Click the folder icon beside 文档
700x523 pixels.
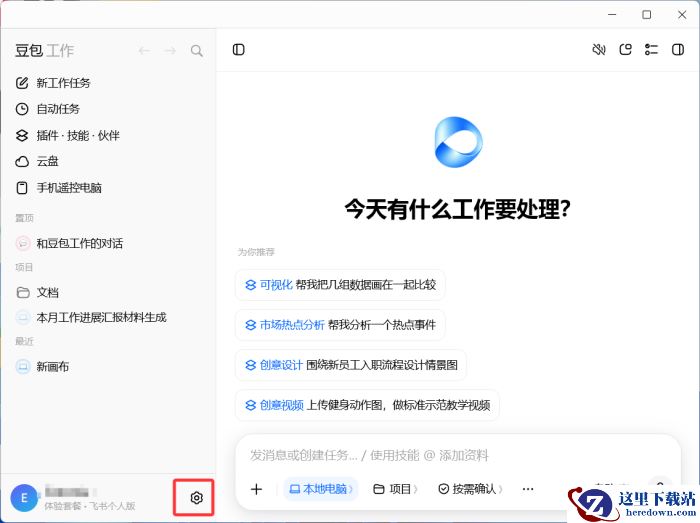tap(22, 292)
